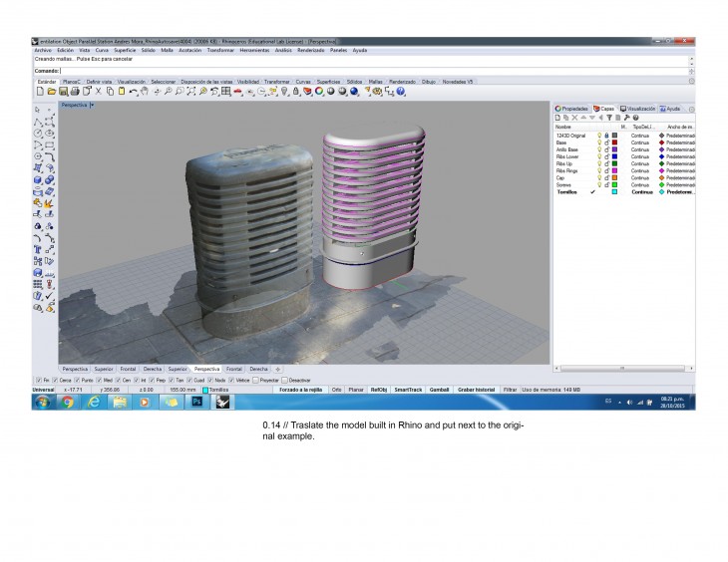
Task: Click the layer filter funnel icon
Action: [607, 118]
